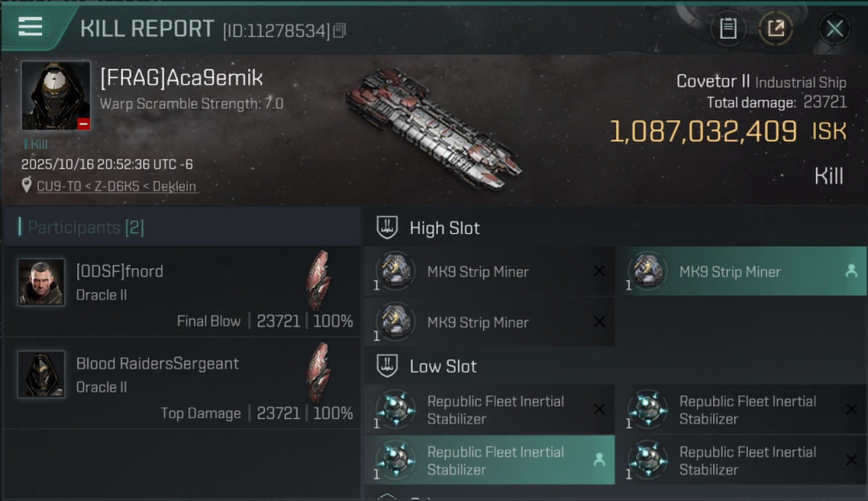This screenshot has width=868, height=501.
Task: Copy the kill report ID
Action: pos(340,31)
